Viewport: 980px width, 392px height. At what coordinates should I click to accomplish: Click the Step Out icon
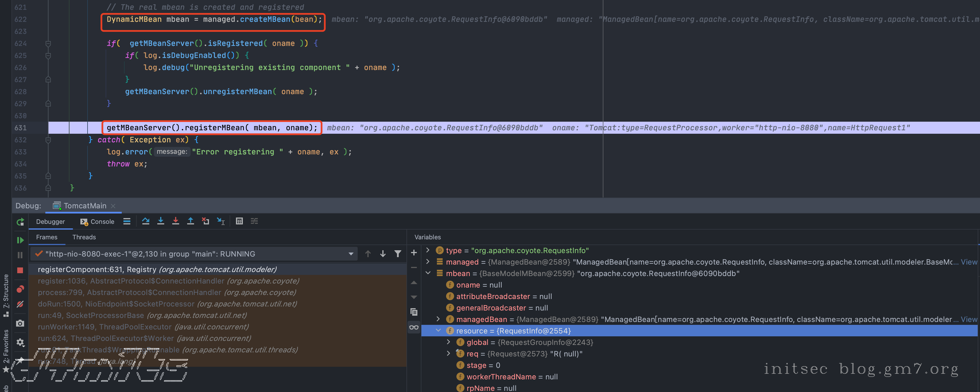coord(191,221)
